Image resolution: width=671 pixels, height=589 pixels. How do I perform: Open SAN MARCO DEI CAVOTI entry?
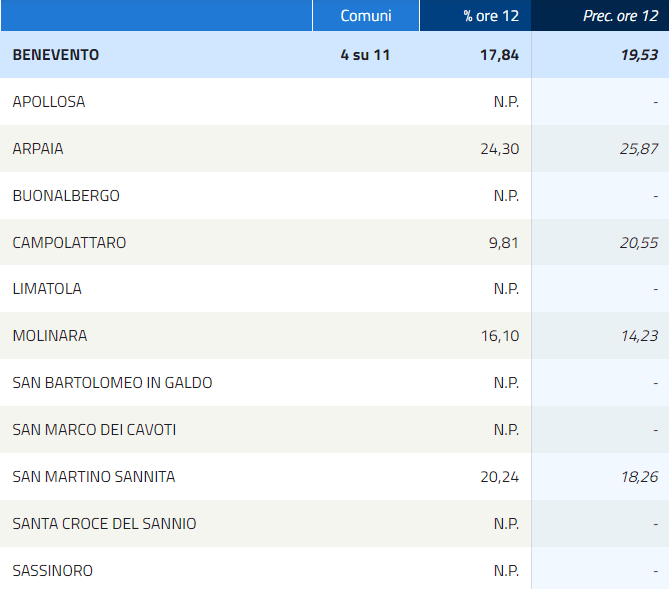point(94,430)
